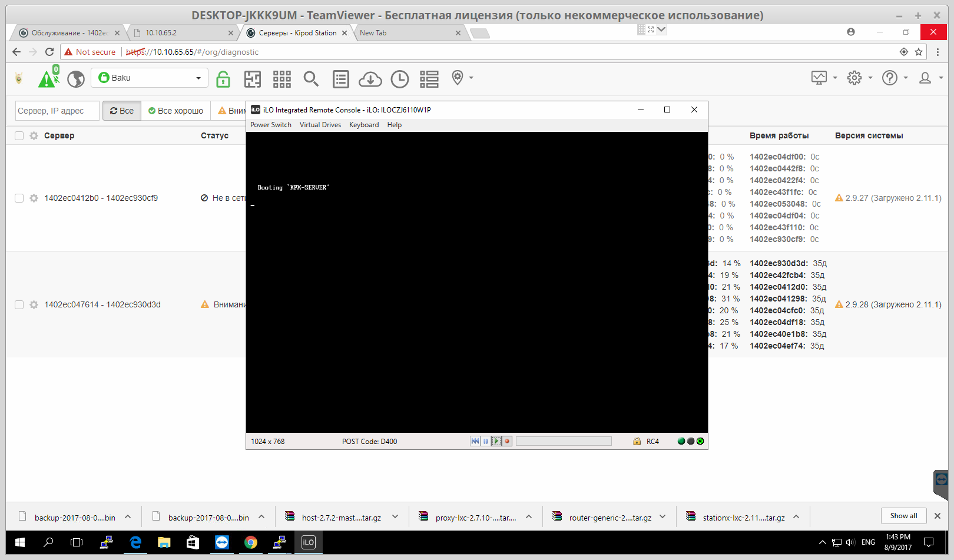Open options for stationx-lxc download
The height and width of the screenshot is (560, 954).
click(x=796, y=517)
